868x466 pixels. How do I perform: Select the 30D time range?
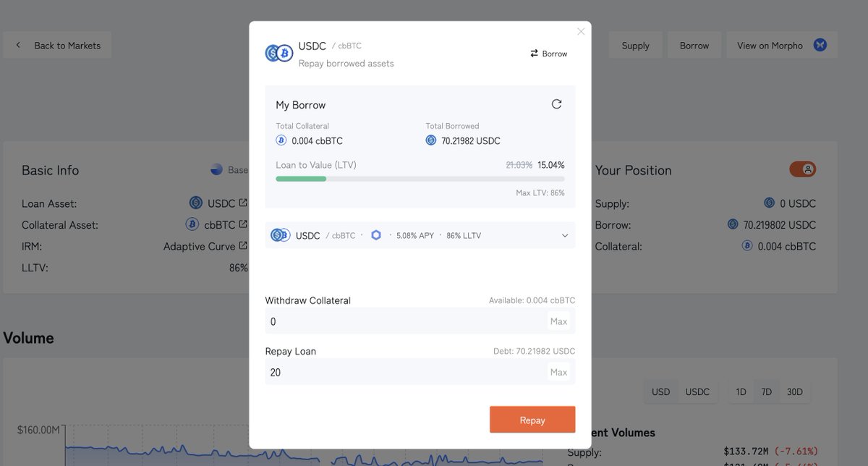(x=795, y=391)
